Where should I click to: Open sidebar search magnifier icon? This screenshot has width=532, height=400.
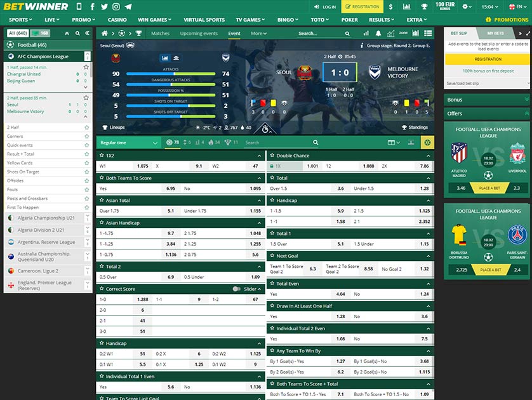tap(77, 33)
